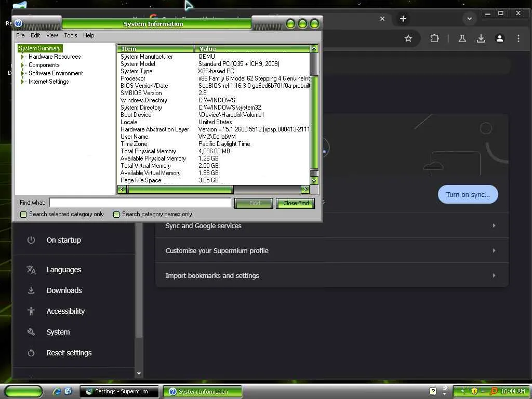Click the Downloads sidebar arrow icon
This screenshot has width=532, height=399.
point(31,290)
